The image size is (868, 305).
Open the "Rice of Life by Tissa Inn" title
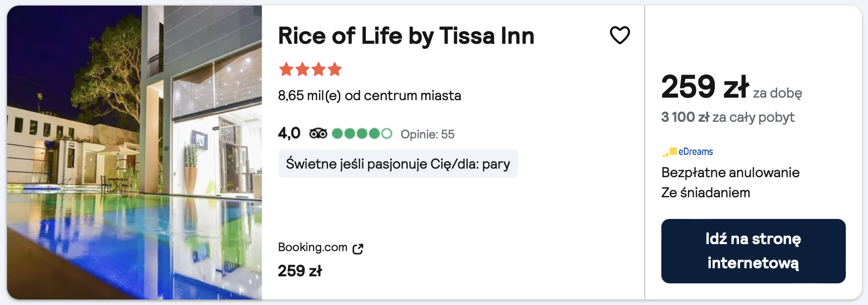click(406, 36)
